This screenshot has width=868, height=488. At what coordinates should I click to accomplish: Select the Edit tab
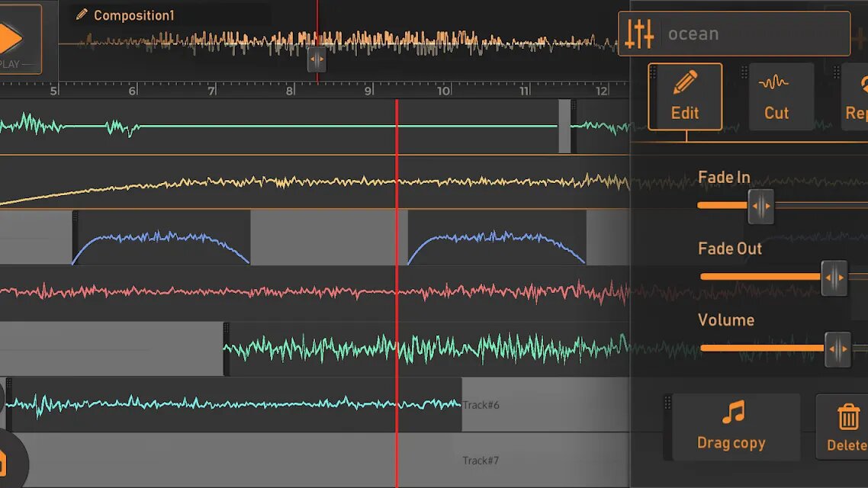685,97
